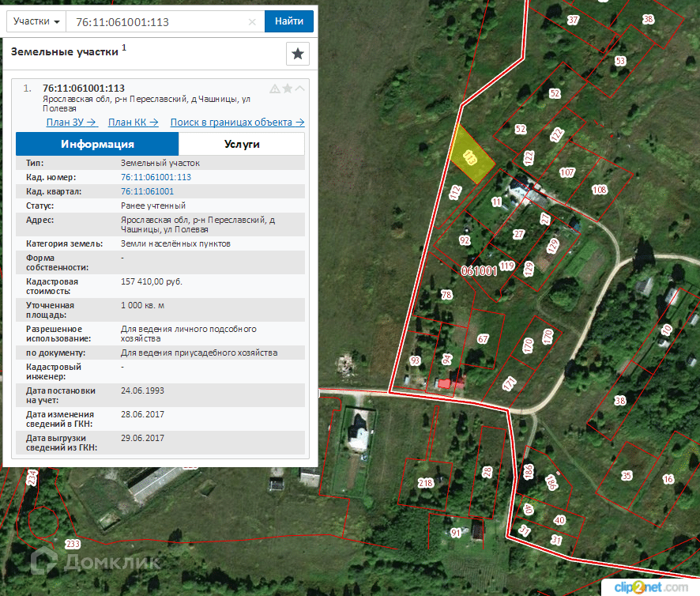The width and height of the screenshot is (700, 596).
Task: Click Поиск в границах объекта link
Action: tap(238, 122)
